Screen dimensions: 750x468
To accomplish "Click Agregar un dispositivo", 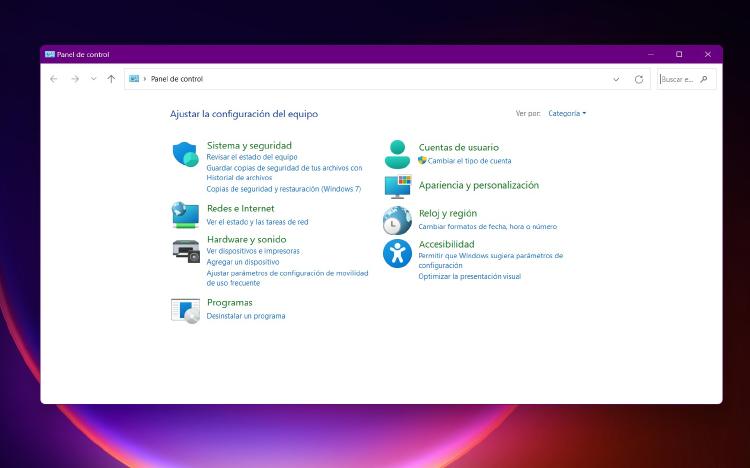I will coord(243,262).
